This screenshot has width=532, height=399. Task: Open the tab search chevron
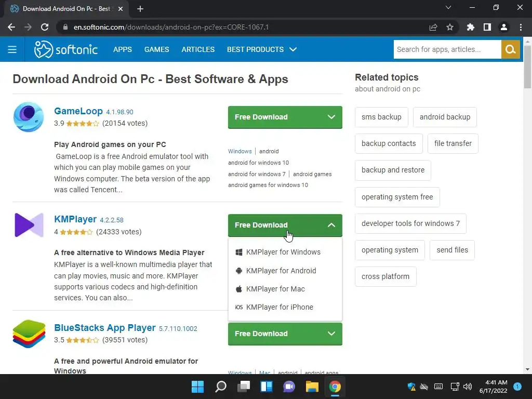448,7
